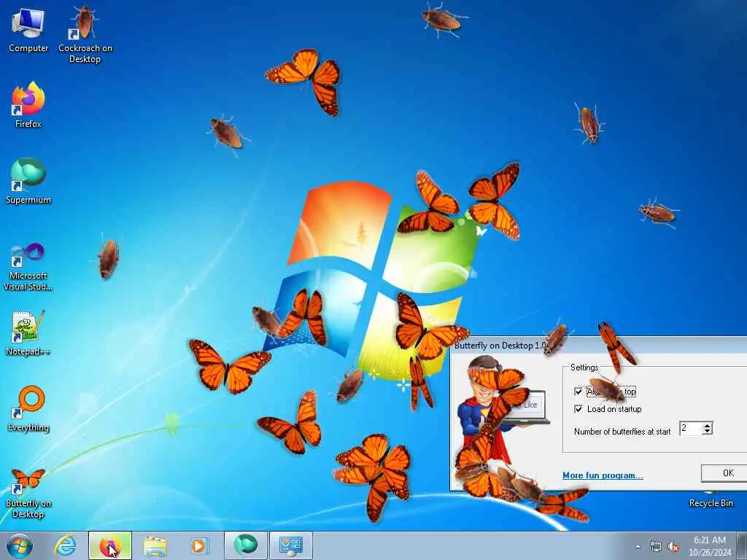Open Windows Explorer from the taskbar
This screenshot has height=560, width=747.
coord(155,545)
